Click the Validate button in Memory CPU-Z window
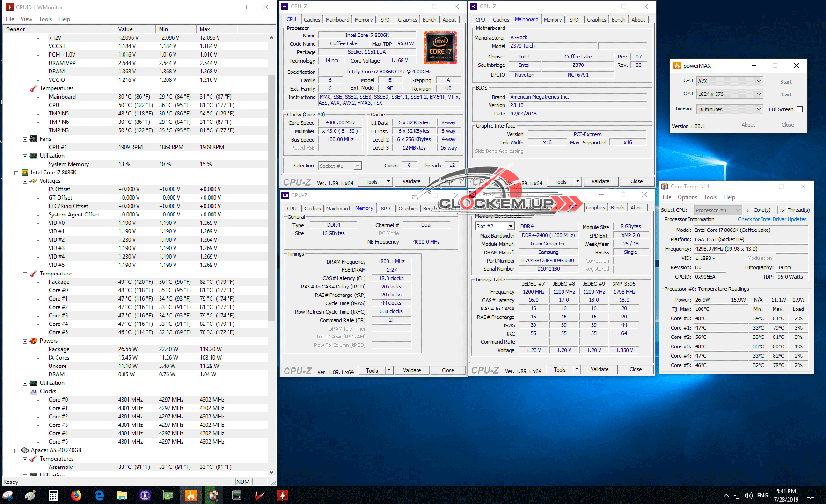 412,370
